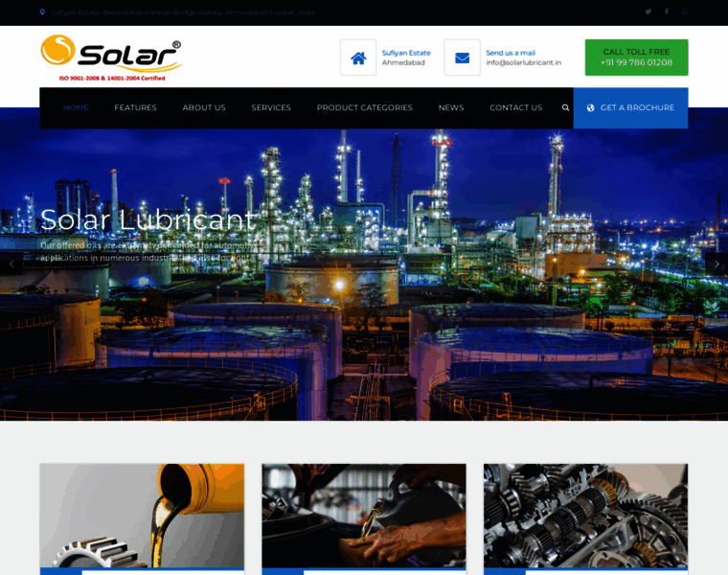Screen dimensions: 728x575
Task: Open the mechanic pouring oil thumbnail
Action: 364,516
